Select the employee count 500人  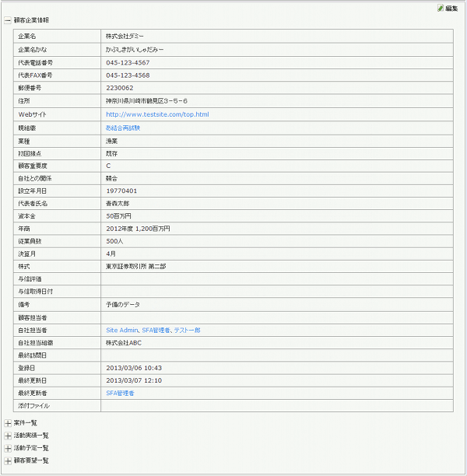114,241
